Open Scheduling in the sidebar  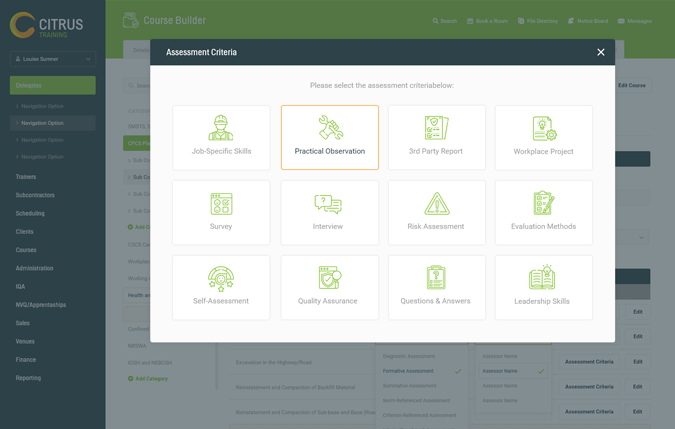(30, 213)
